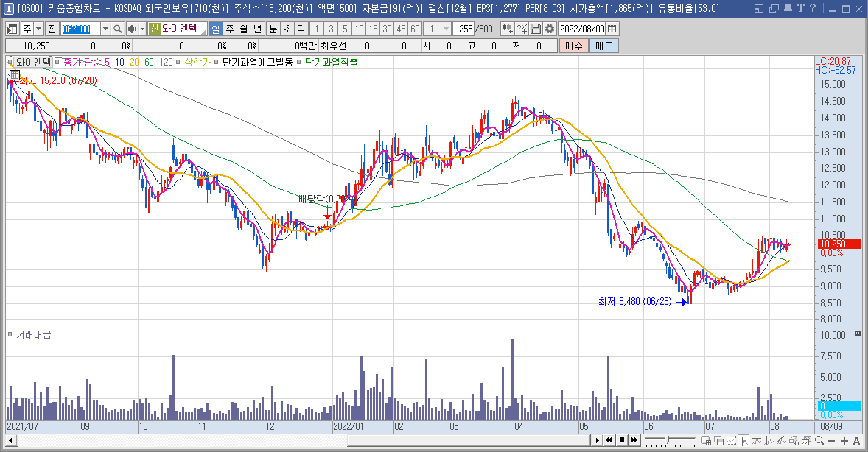The height and width of the screenshot is (452, 868).
Task: Click the rewind playback button
Action: pos(609,440)
